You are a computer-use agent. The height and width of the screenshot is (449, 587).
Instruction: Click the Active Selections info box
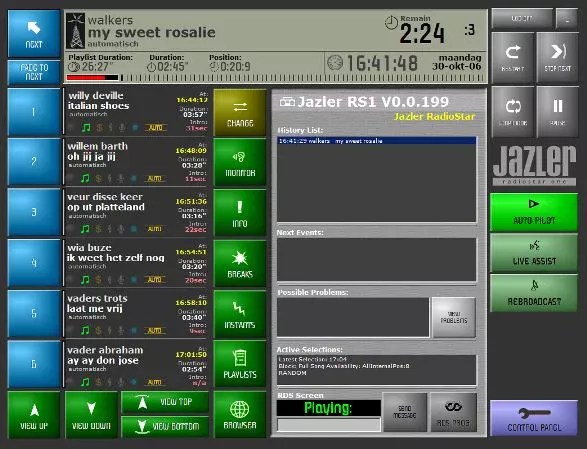377,370
